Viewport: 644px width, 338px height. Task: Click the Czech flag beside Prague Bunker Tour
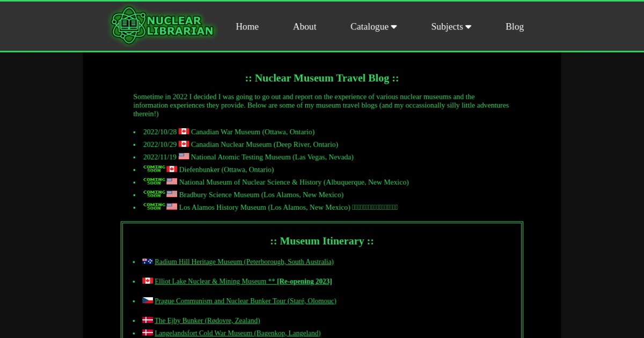tap(148, 300)
